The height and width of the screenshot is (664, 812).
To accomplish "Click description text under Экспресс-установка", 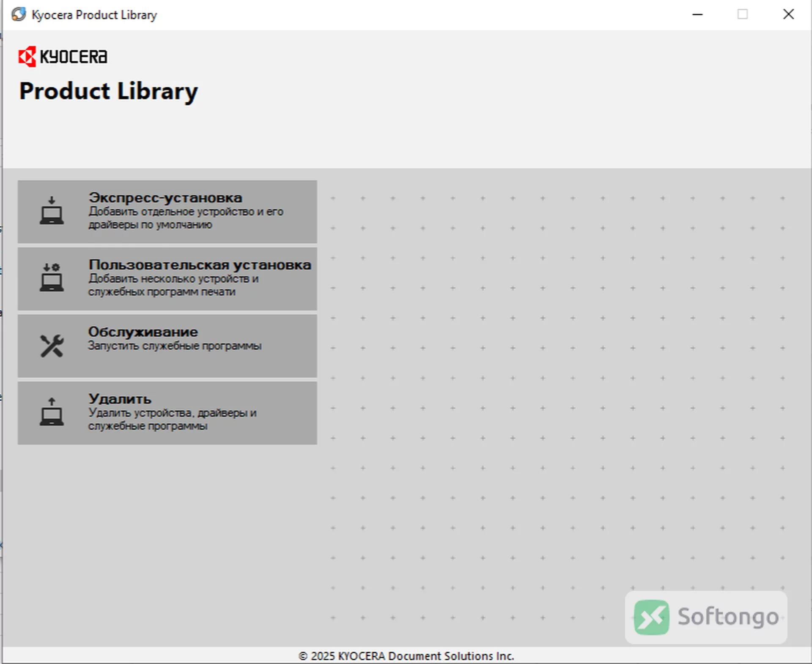I will coord(186,218).
